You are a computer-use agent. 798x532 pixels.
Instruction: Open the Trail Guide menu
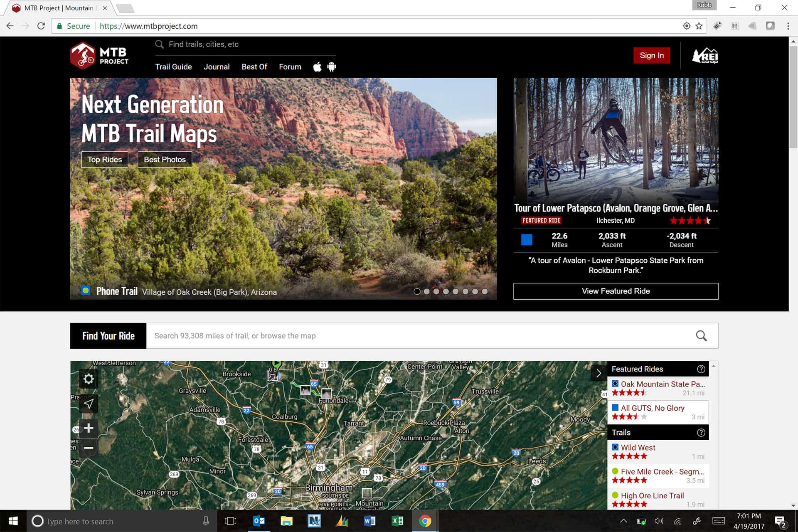(x=173, y=67)
